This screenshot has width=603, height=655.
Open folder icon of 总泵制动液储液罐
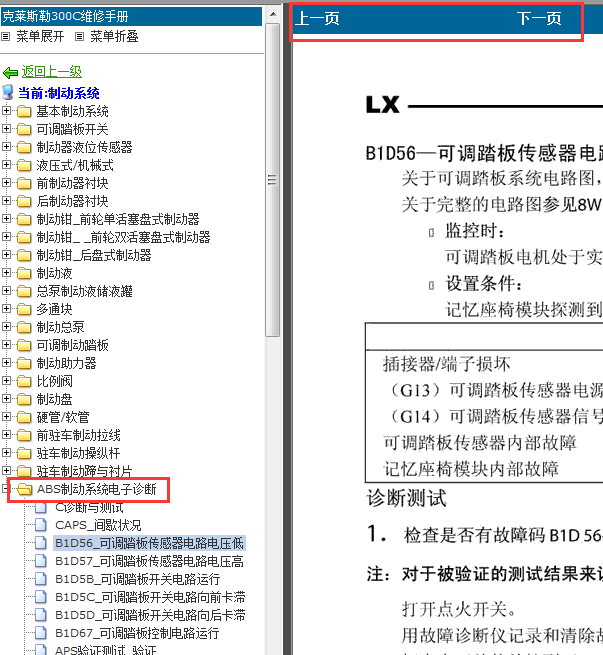pyautogui.click(x=24, y=291)
